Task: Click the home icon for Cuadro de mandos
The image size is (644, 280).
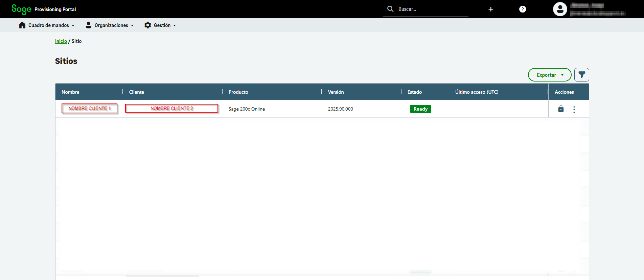Action: (x=22, y=25)
